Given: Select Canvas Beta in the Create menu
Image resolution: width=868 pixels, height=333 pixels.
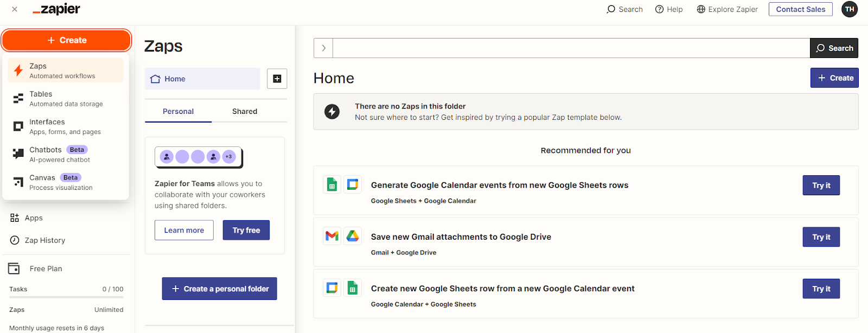Looking at the screenshot, I should 66,182.
